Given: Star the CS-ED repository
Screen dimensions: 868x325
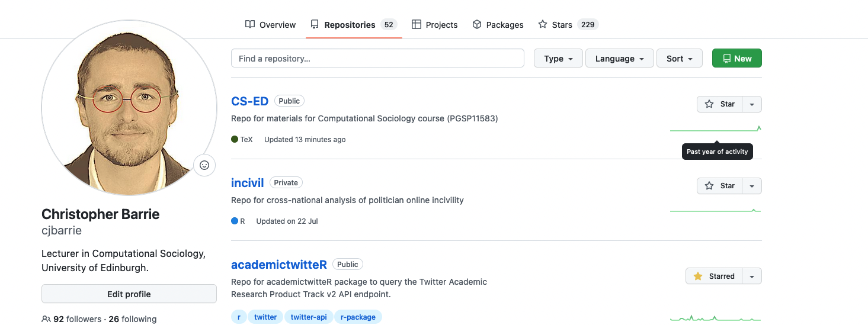Looking at the screenshot, I should pyautogui.click(x=720, y=104).
